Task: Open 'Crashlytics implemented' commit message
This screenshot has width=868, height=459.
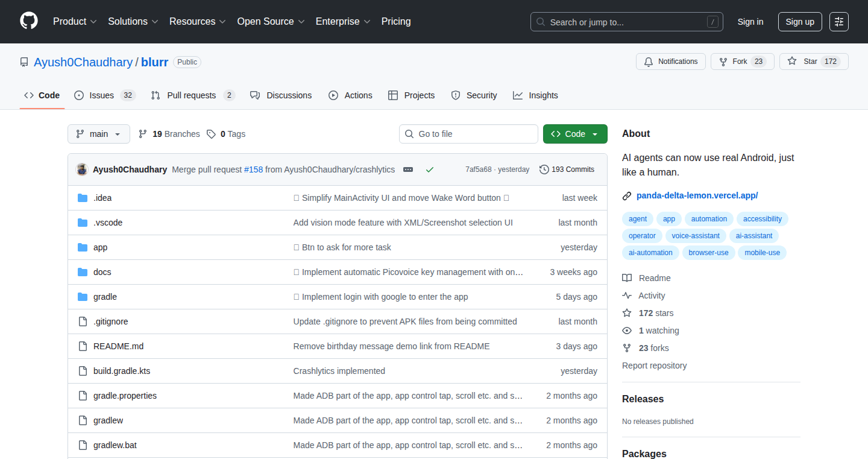Action: tap(339, 371)
